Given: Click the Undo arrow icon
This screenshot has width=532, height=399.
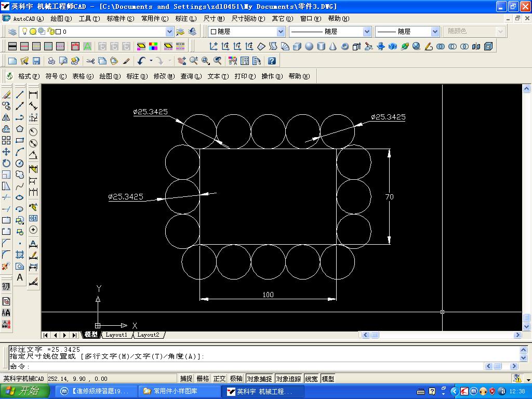Looking at the screenshot, I should [x=141, y=61].
